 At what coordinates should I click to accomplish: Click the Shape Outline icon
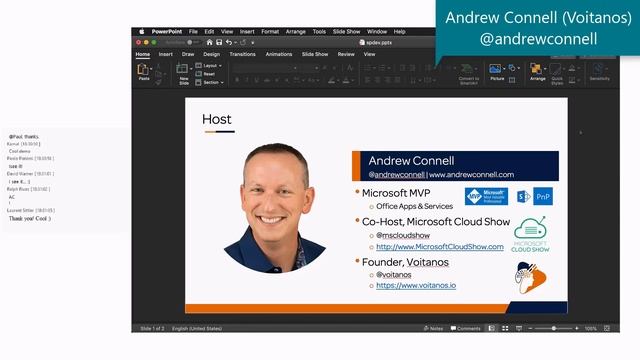pyautogui.click(x=572, y=80)
